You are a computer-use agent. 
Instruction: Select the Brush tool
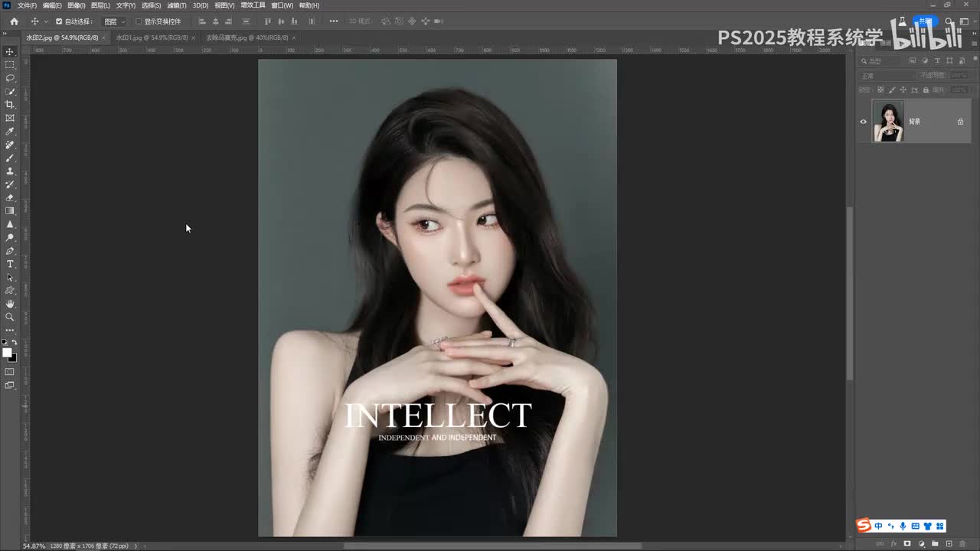pyautogui.click(x=10, y=158)
